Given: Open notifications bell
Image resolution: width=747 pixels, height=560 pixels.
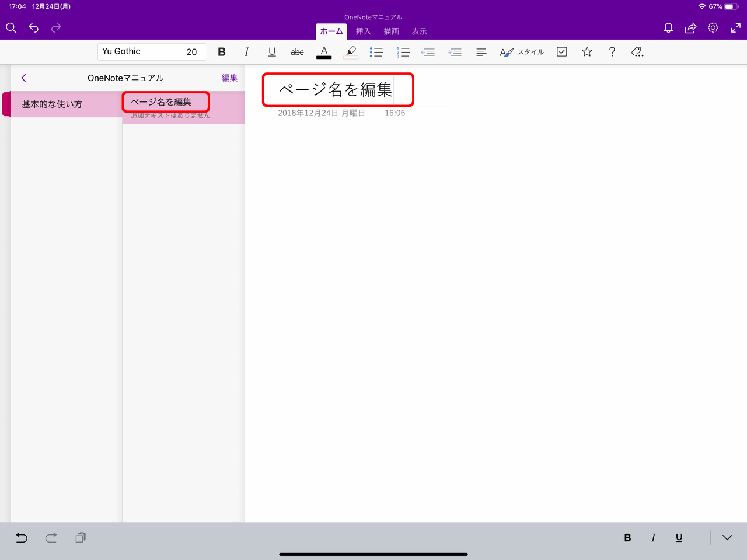Looking at the screenshot, I should pyautogui.click(x=669, y=28).
